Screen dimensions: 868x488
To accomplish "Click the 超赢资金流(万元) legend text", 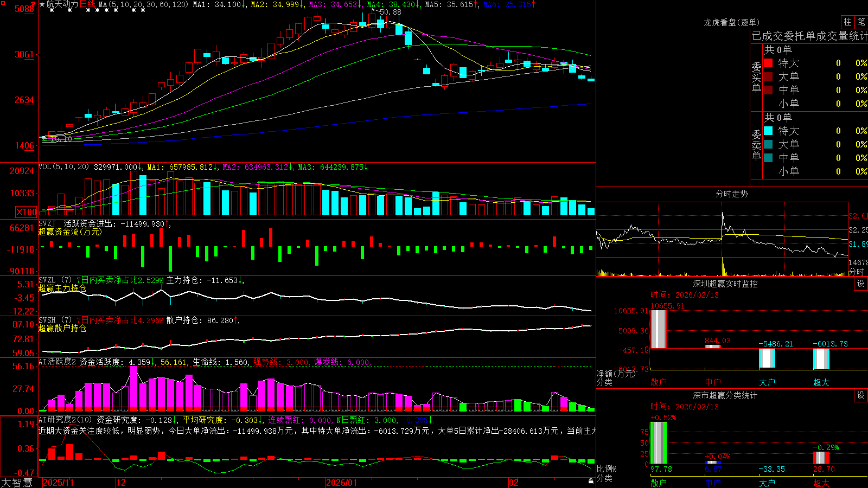I will click(70, 232).
